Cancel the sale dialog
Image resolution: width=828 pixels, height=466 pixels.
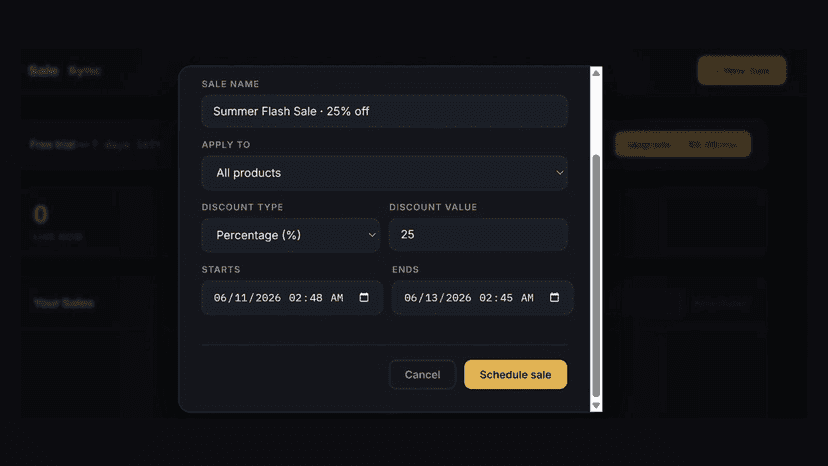(x=422, y=375)
